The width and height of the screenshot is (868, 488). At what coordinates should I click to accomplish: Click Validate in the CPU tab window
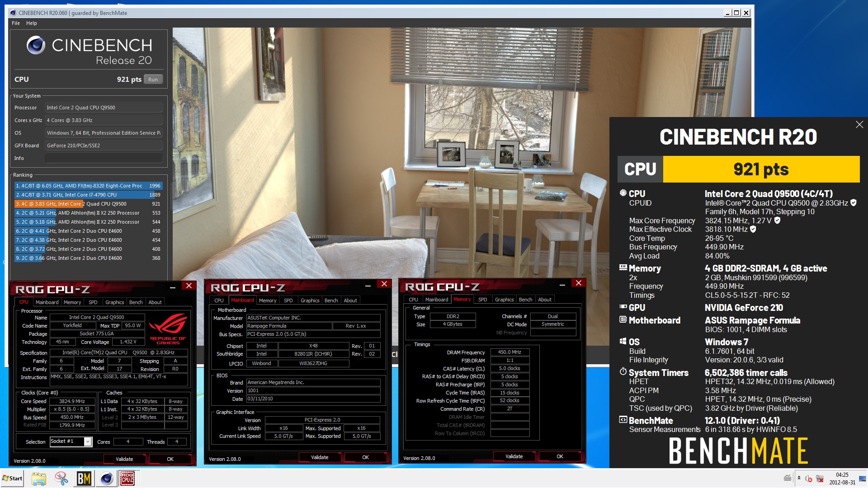point(124,459)
